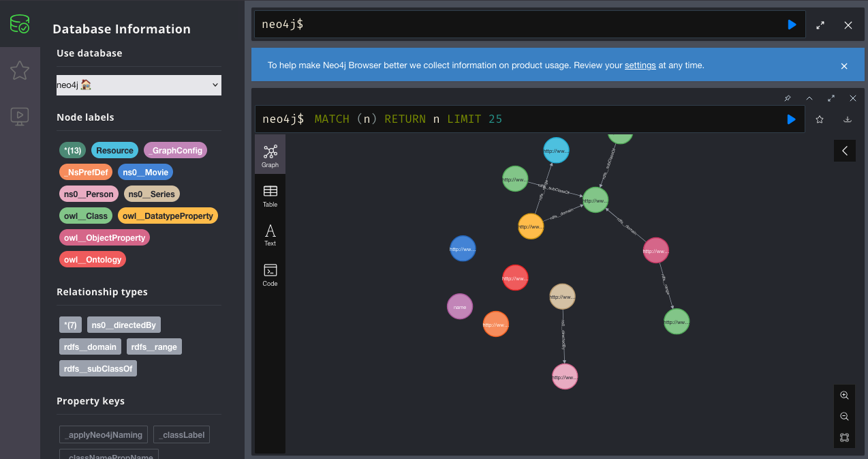Save the MATCH query as a favorite

coord(820,119)
